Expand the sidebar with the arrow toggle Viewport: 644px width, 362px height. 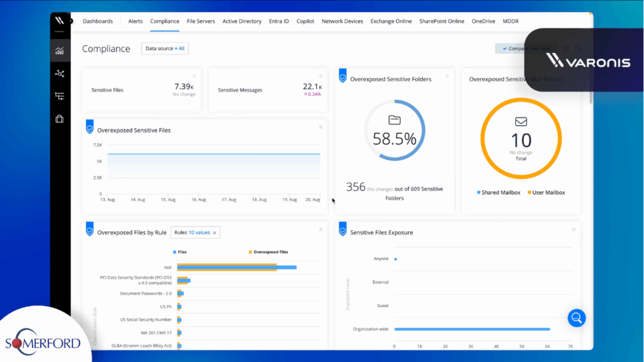pos(71,21)
